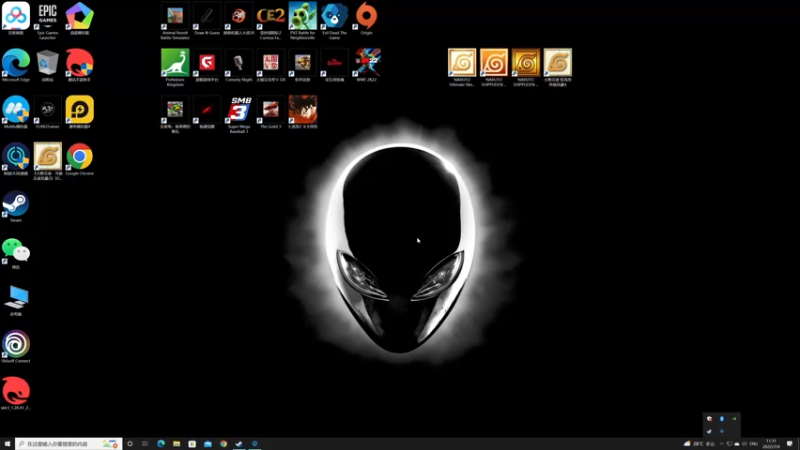Open the colorful pentagon emulator shortcut

(80, 18)
